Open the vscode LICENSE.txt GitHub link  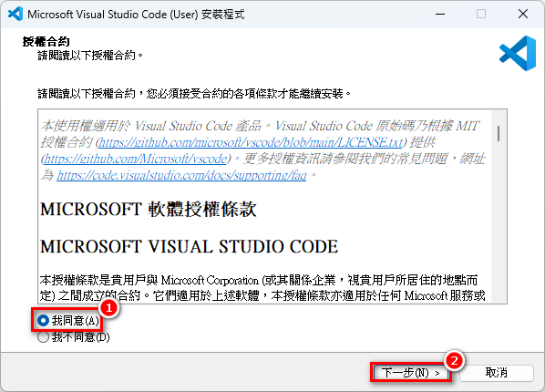251,142
